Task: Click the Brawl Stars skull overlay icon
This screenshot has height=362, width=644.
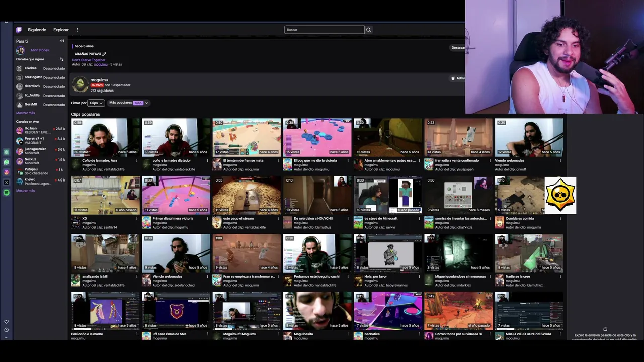Action: point(560,195)
